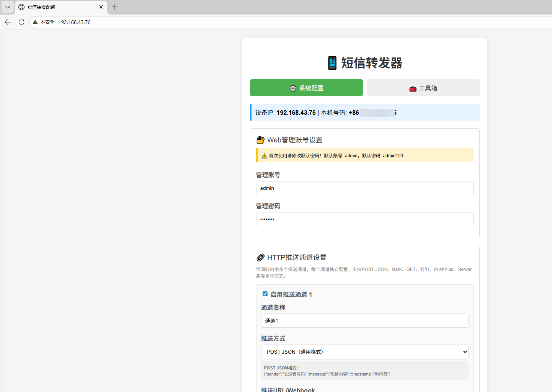Expand the 推送方式 dropdown
552x392 pixels.
coord(364,352)
